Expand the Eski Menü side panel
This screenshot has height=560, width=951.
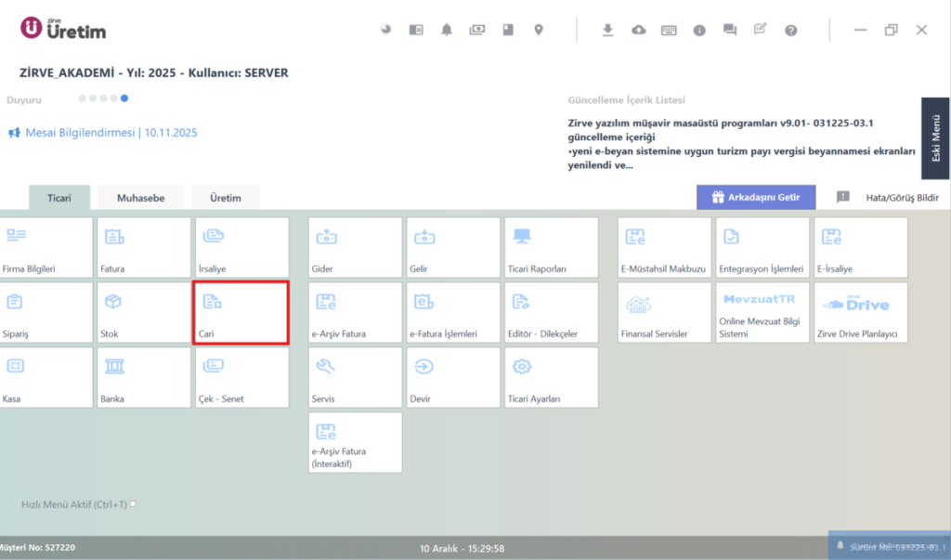coord(935,138)
